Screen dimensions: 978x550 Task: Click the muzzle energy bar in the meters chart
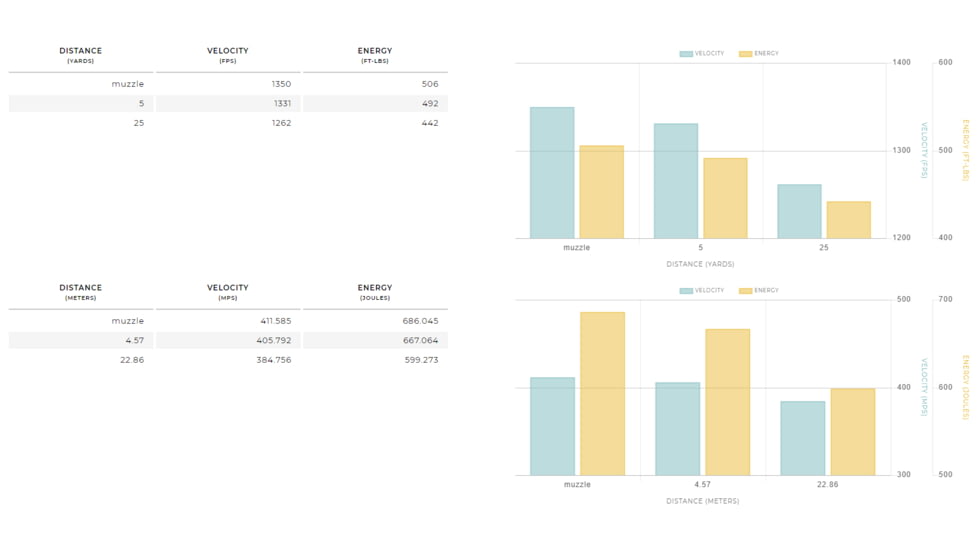[x=602, y=394]
